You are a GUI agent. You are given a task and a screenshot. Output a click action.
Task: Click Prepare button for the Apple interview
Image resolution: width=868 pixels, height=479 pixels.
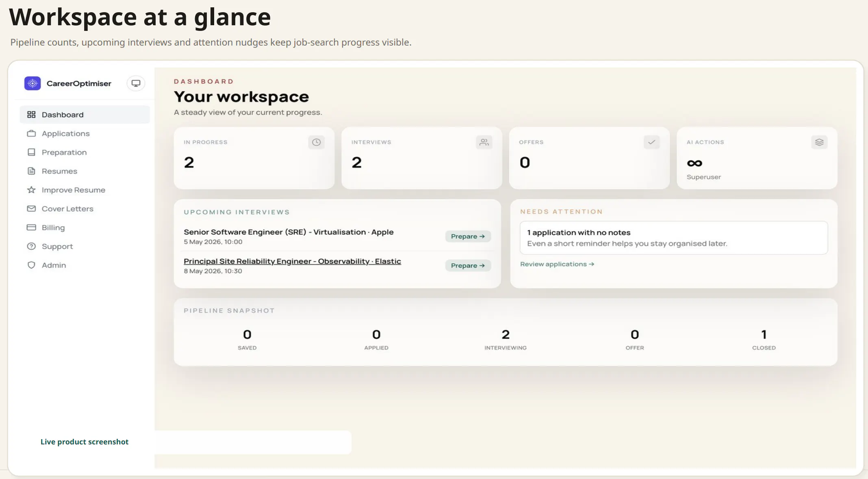(x=468, y=236)
